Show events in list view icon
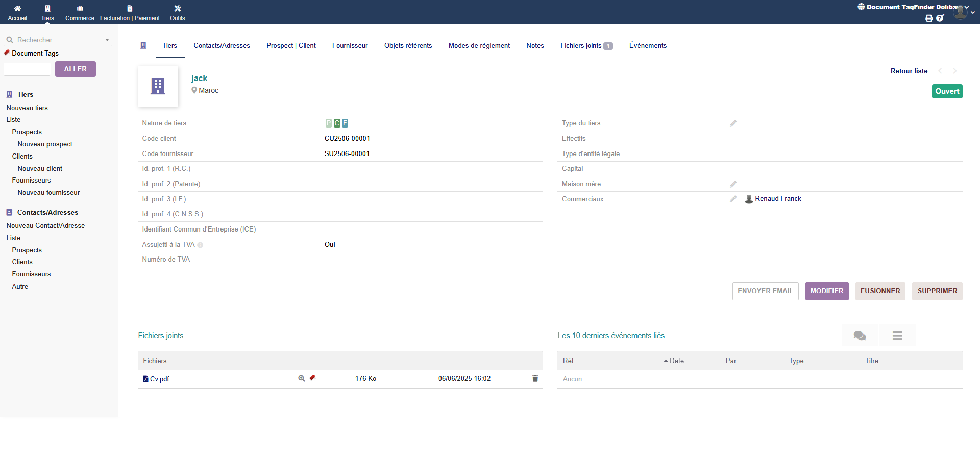 (x=897, y=336)
